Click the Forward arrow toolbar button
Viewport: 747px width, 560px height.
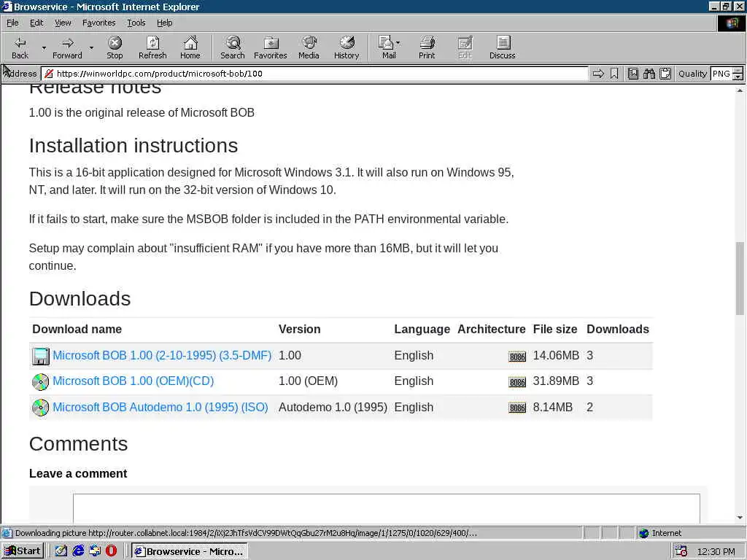68,47
